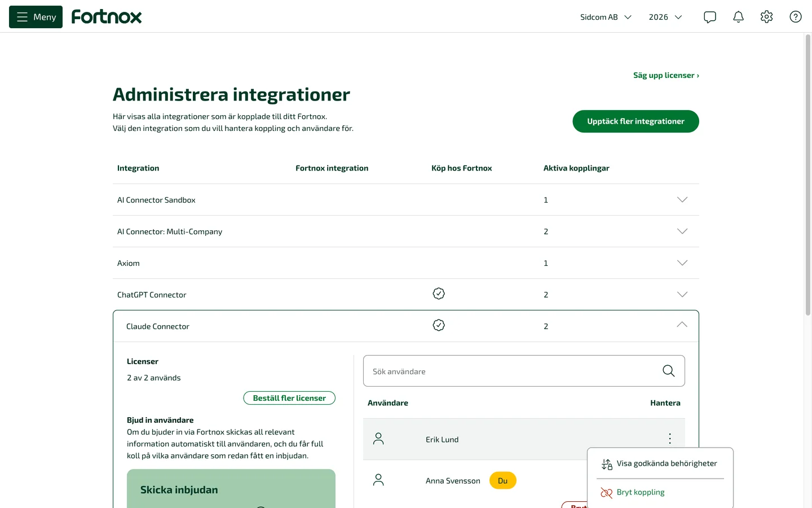
Task: Click Beställ fler licenser button
Action: [x=289, y=398]
